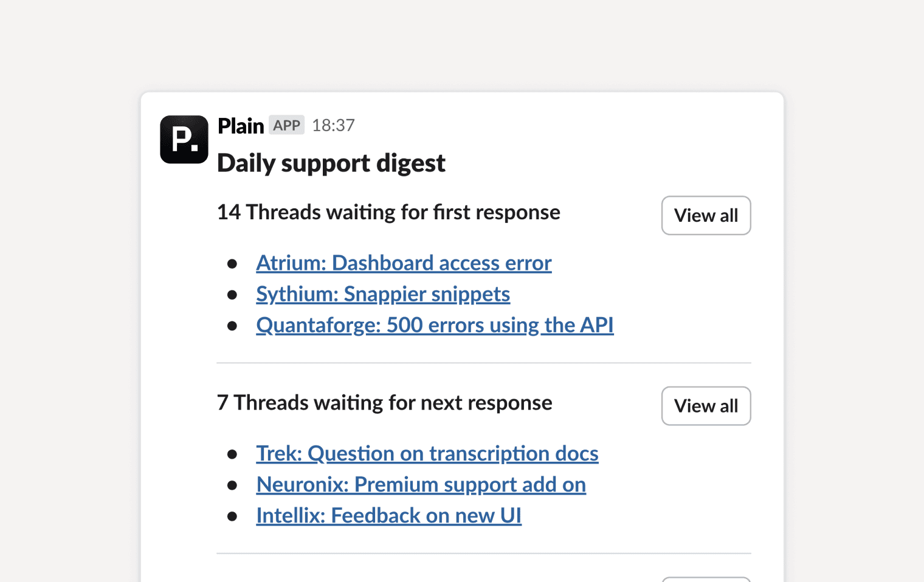Open the Sythium: Snappier snippets thread
This screenshot has height=582, width=924.
(x=383, y=294)
